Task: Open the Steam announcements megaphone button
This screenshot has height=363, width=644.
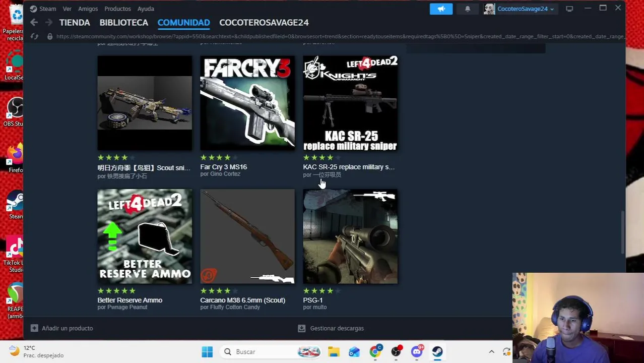Action: click(x=441, y=9)
